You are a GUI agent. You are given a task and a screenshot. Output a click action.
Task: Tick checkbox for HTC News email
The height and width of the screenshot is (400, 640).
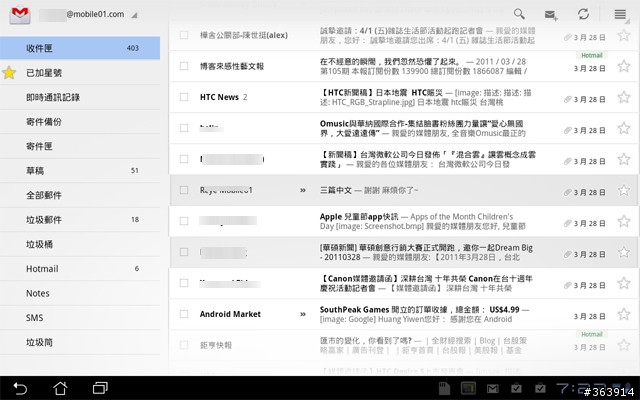point(184,97)
